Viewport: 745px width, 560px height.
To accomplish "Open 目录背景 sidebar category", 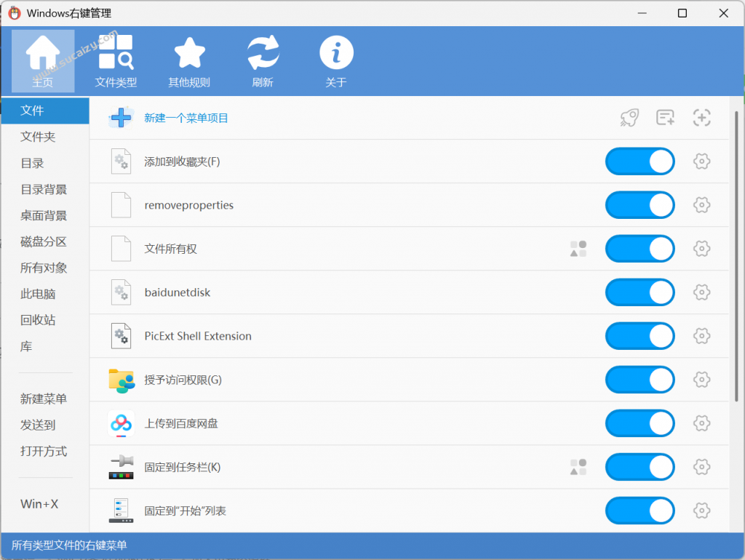I will pos(45,190).
